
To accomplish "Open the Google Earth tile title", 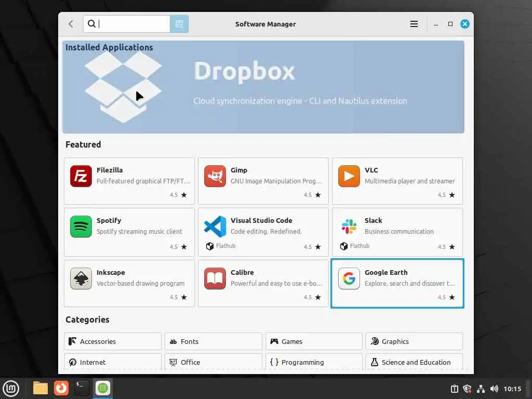I will 386,272.
